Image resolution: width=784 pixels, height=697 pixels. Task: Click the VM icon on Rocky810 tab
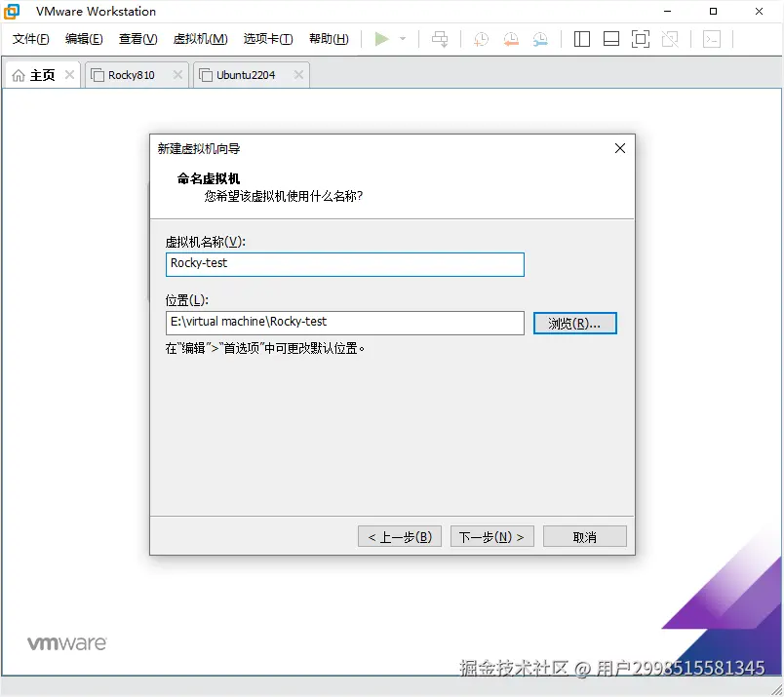click(x=97, y=75)
